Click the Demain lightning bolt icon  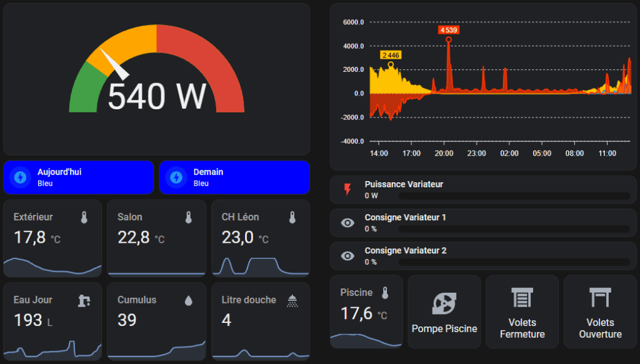(177, 177)
